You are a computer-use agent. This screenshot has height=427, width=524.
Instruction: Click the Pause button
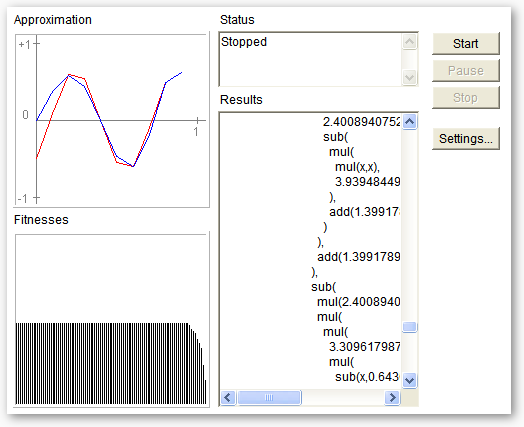pyautogui.click(x=466, y=70)
